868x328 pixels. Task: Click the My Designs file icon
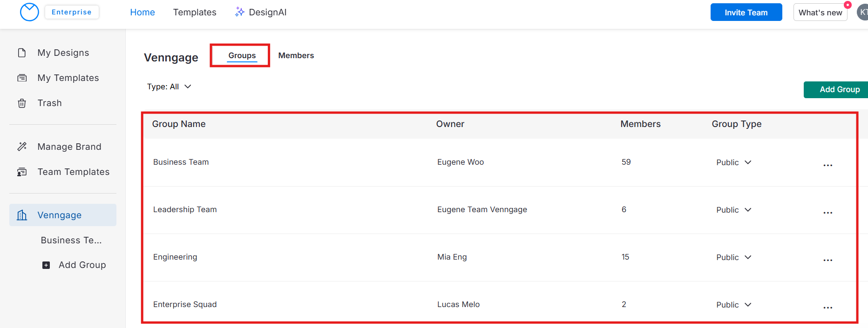[22, 53]
